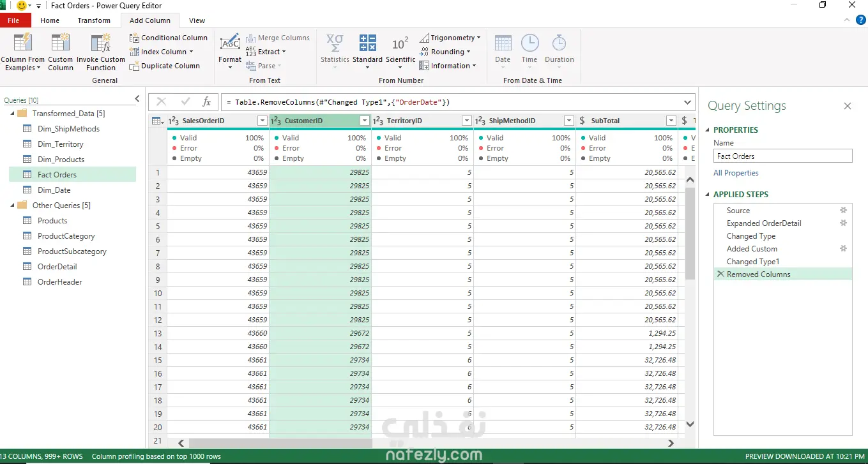This screenshot has width=868, height=464.
Task: Open the Dim_Products query
Action: [x=61, y=160]
